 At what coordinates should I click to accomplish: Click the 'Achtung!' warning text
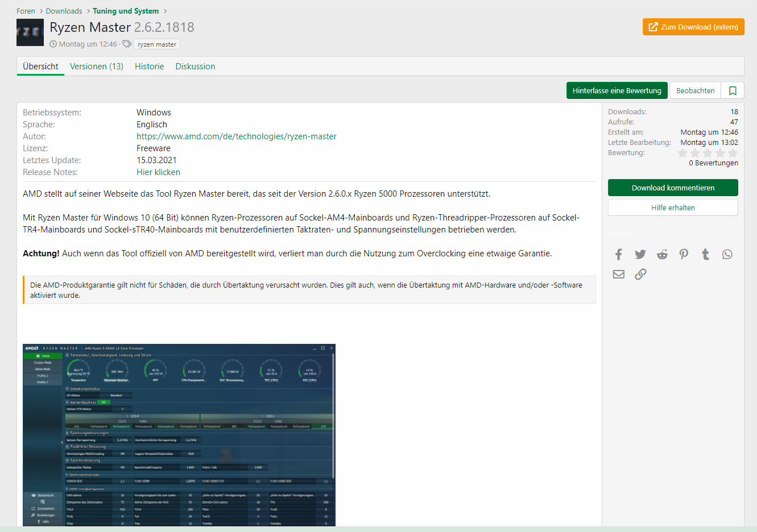[41, 253]
